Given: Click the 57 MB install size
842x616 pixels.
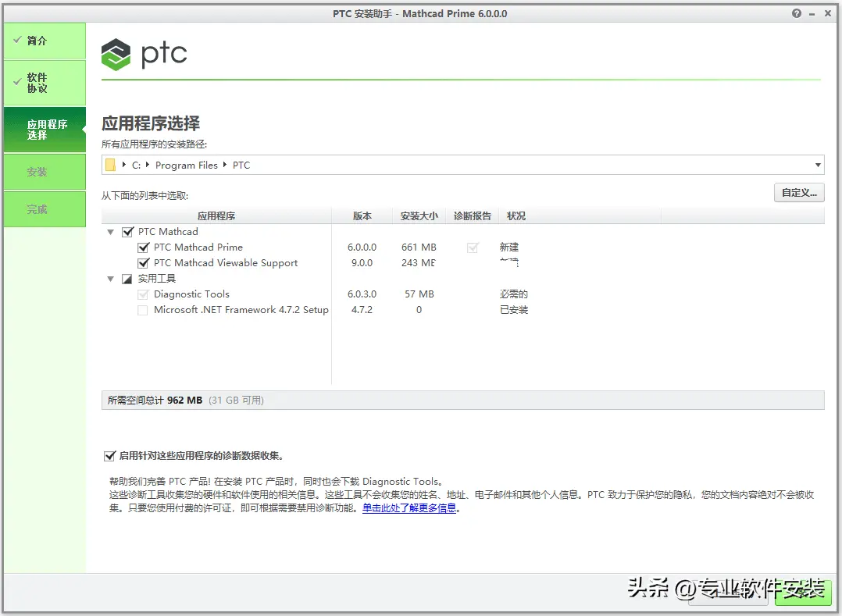Looking at the screenshot, I should coord(419,294).
